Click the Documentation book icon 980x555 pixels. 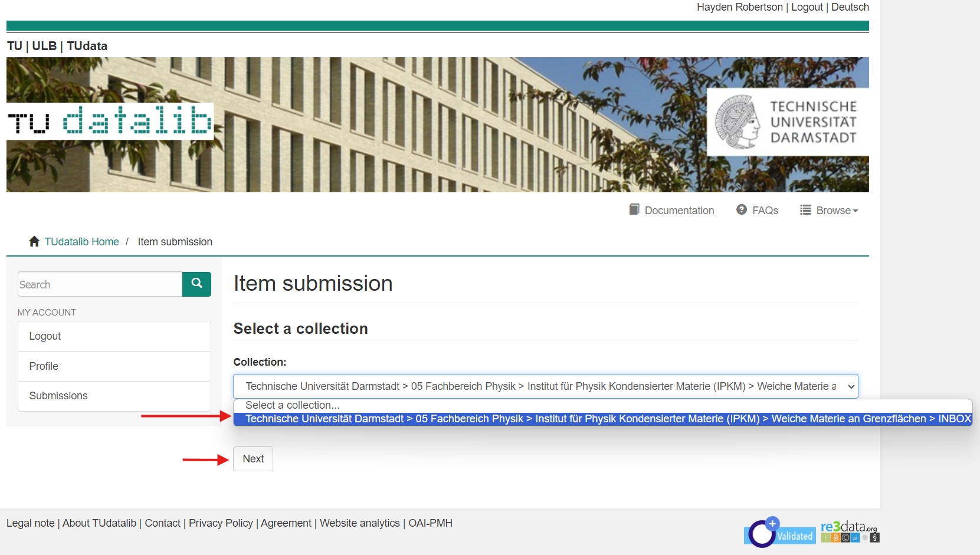[634, 209]
